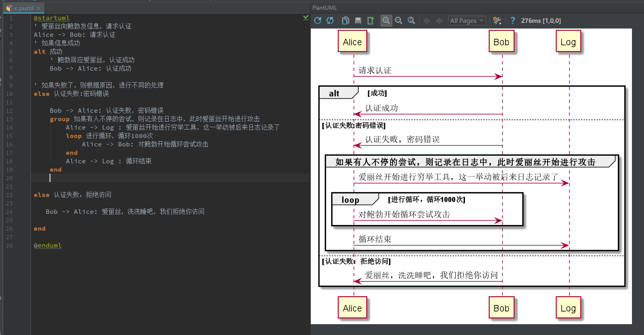Click '认证失败，密码错误' message in diagram
This screenshot has height=335, width=644.
402,140
